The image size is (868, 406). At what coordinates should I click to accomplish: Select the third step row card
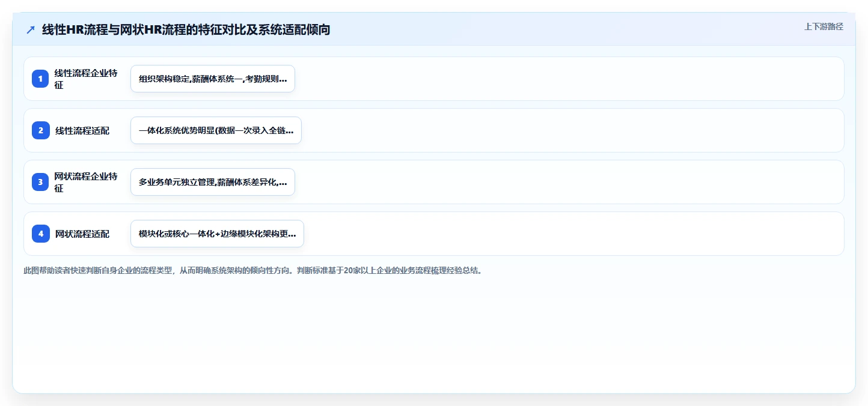pos(434,182)
